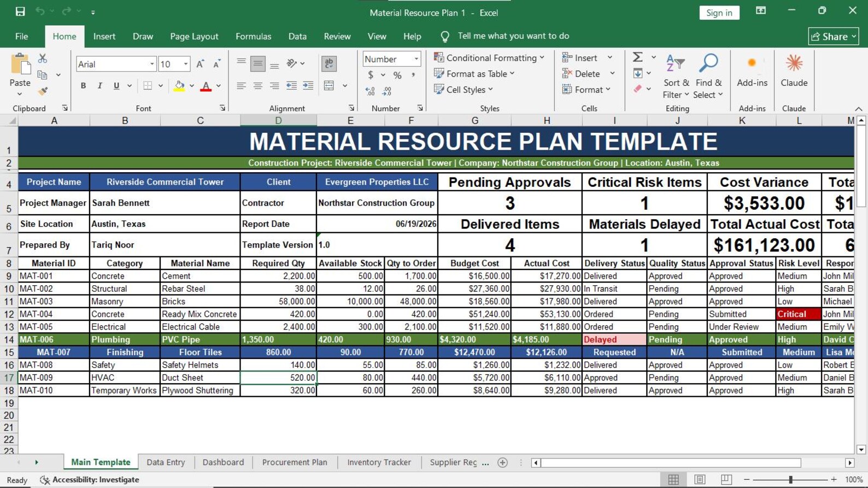Expand Cell Styles menu

coord(464,90)
